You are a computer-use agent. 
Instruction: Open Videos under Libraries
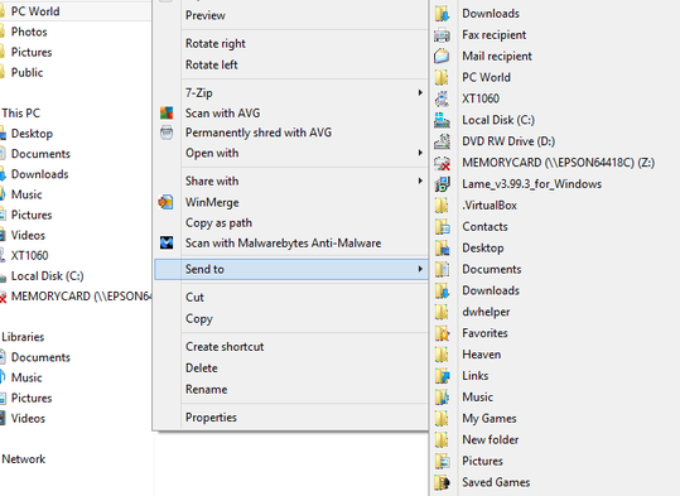point(28,418)
